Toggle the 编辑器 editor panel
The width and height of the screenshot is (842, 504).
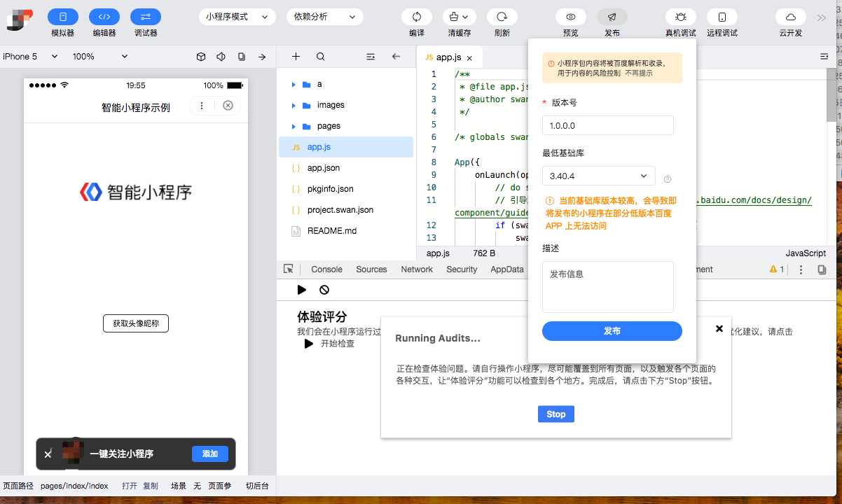tap(104, 17)
